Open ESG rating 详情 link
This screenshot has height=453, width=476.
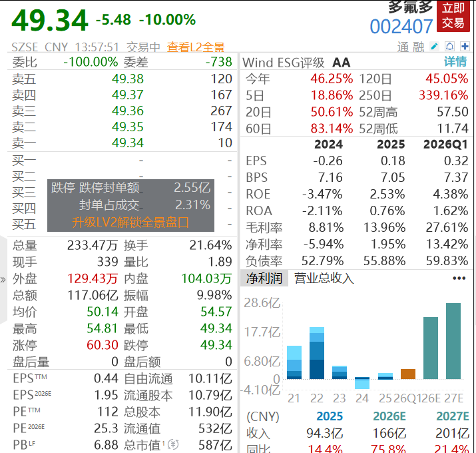tap(455, 62)
